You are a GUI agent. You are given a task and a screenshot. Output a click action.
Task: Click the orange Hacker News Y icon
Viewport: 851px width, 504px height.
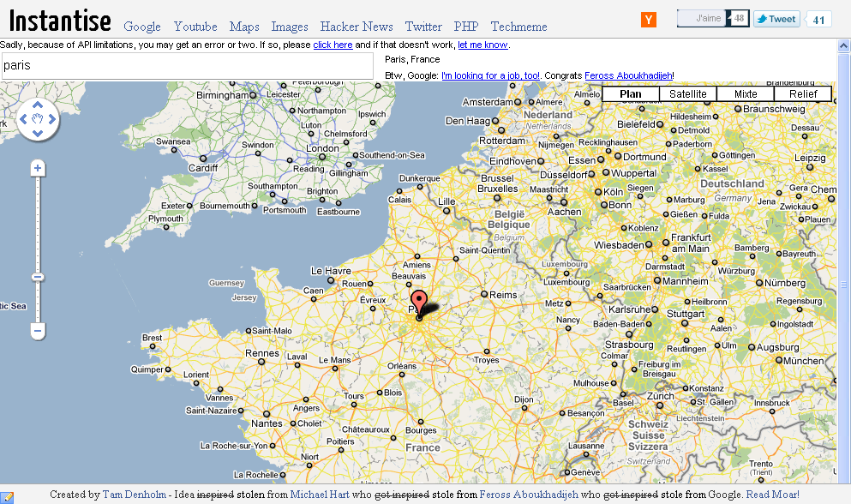tap(649, 20)
